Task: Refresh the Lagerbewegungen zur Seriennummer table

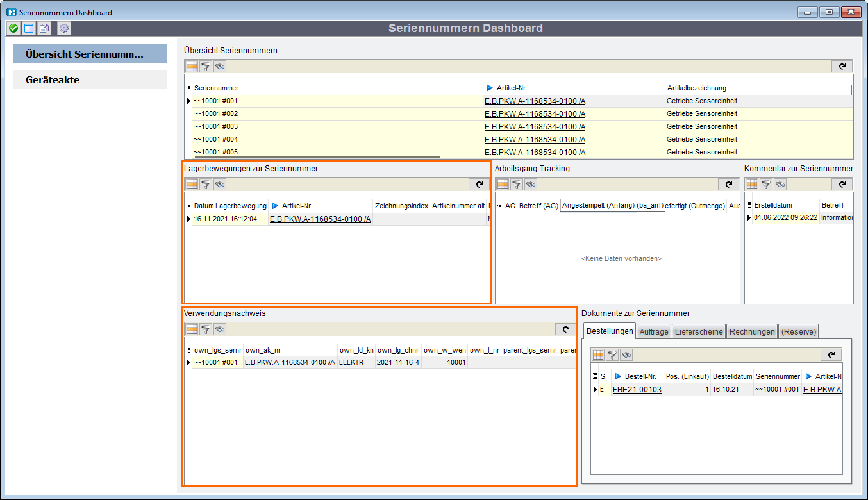Action: 478,184
